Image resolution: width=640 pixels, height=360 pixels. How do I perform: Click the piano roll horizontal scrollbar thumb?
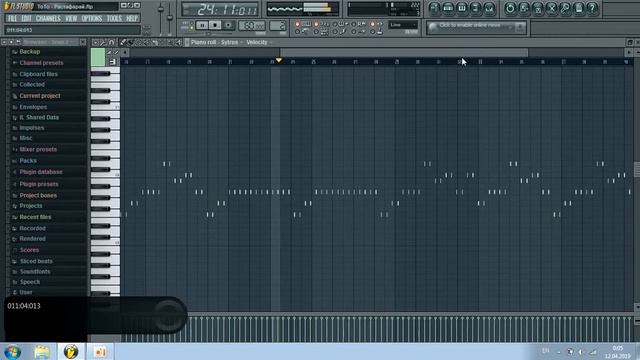click(404, 53)
